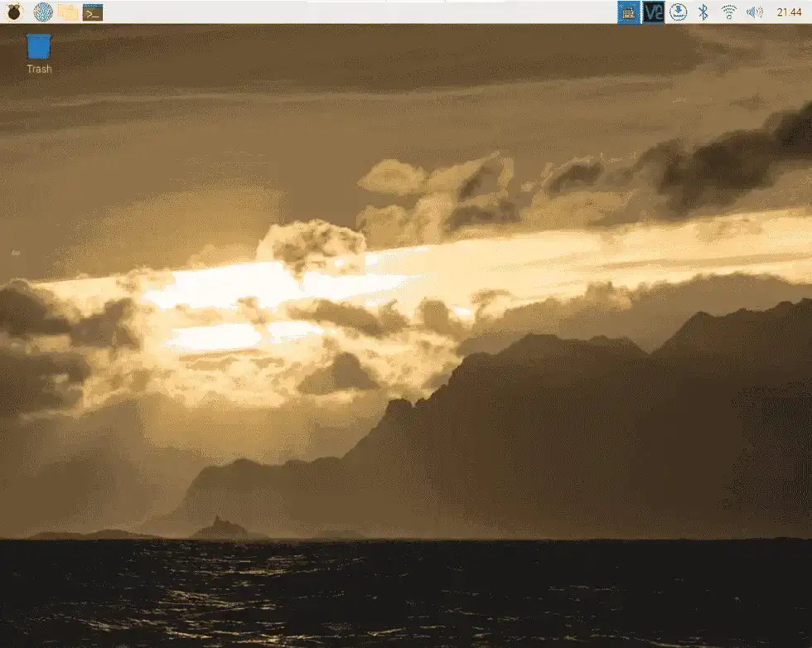This screenshot has width=812, height=648.
Task: Launch the Chromium web browser
Action: click(x=41, y=11)
